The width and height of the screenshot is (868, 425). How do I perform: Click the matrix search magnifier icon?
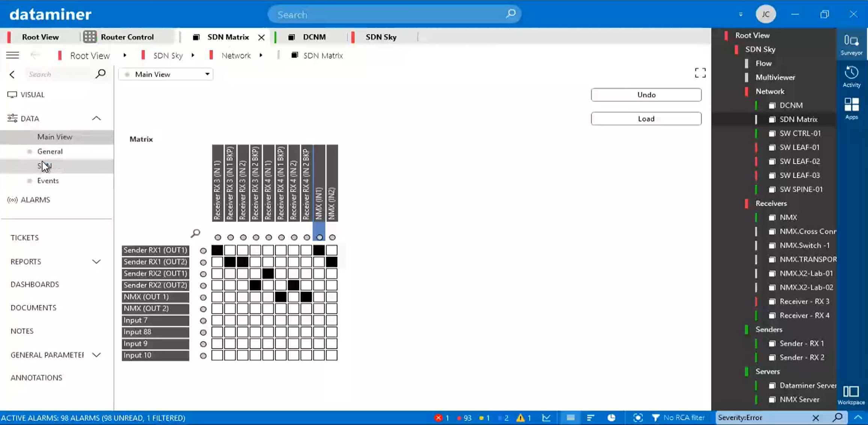(x=195, y=233)
